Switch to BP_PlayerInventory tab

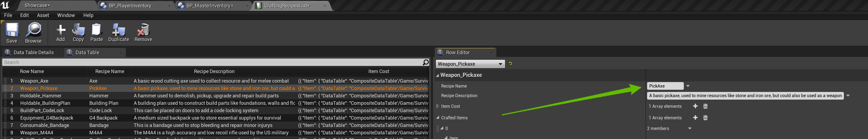click(130, 6)
